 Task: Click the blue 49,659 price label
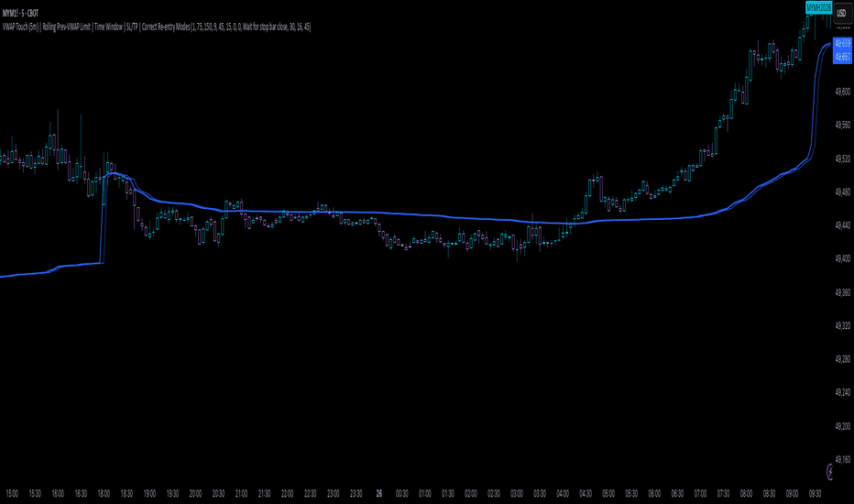(x=843, y=43)
